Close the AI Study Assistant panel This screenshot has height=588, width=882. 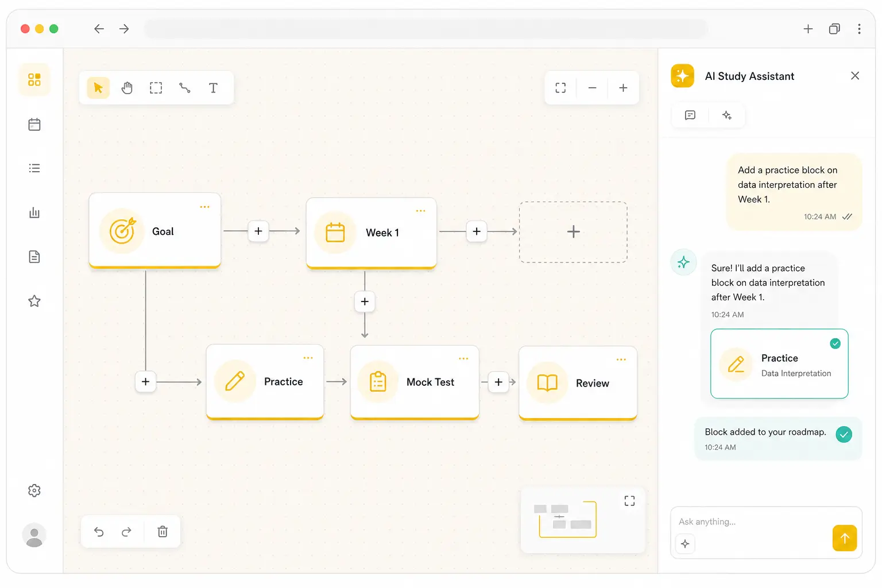click(855, 76)
